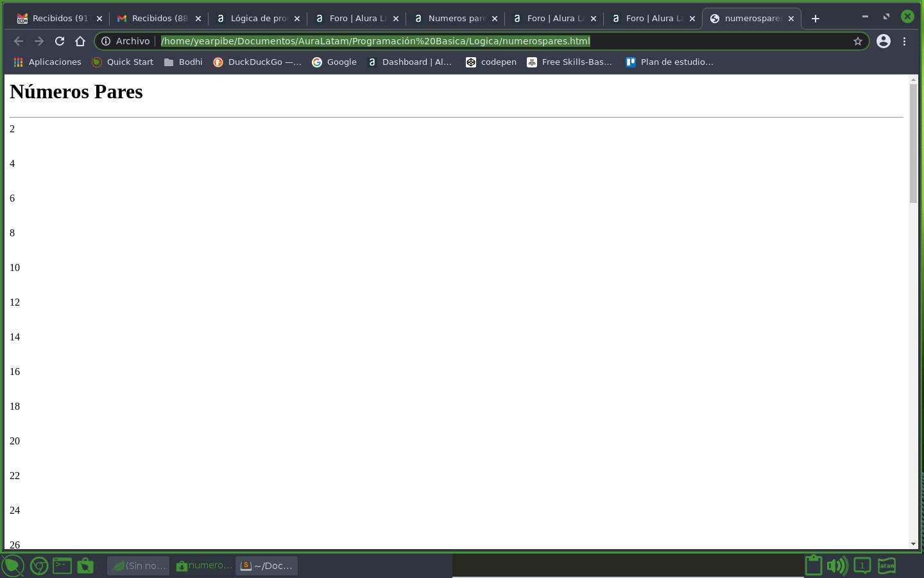Click the Números Pares heading

click(76, 92)
